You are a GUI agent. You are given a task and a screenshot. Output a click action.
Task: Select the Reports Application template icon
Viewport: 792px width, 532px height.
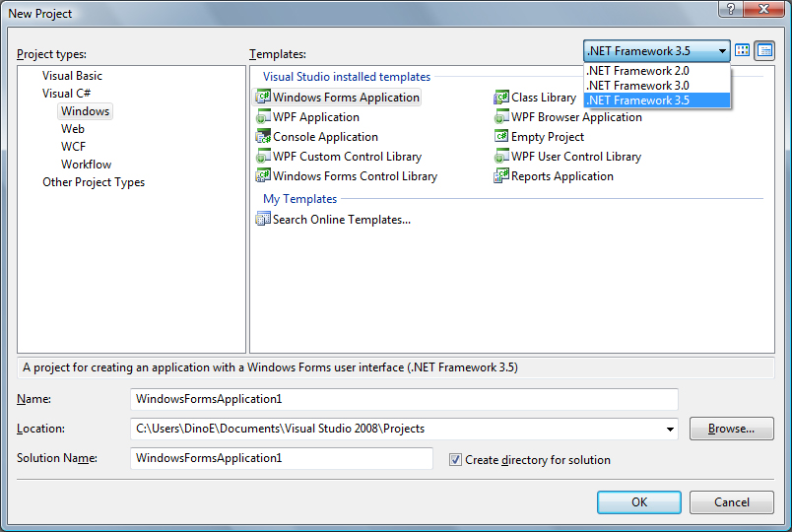pos(501,176)
